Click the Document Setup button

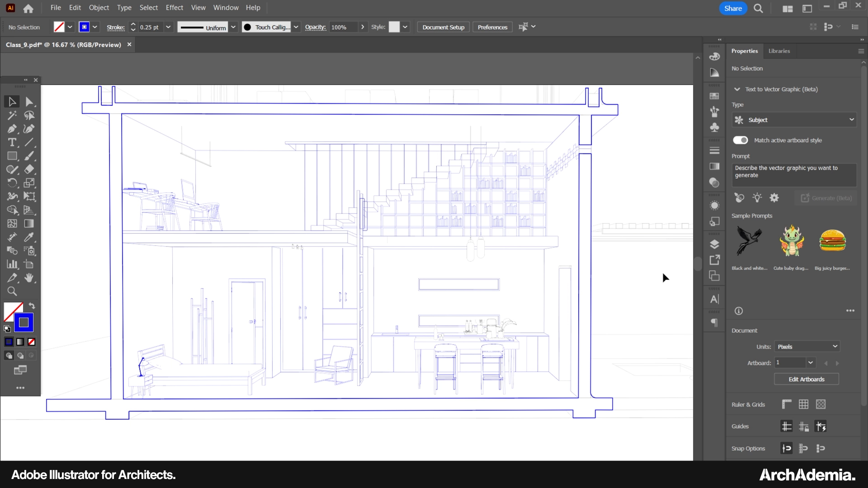click(x=443, y=27)
